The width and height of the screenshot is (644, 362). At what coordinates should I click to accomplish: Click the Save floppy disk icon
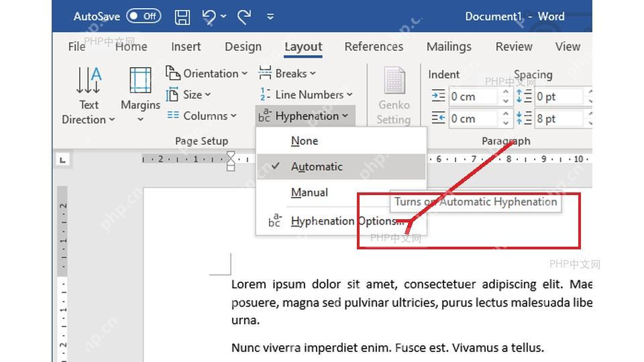(x=182, y=17)
